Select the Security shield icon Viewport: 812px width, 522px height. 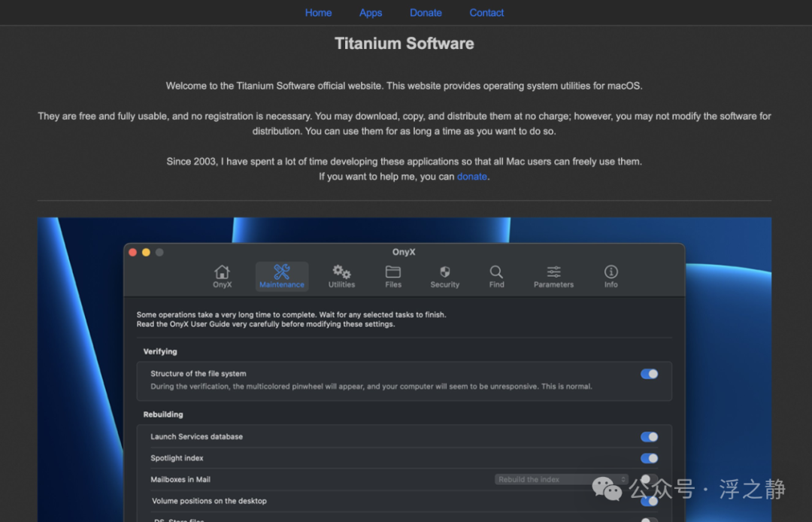tap(445, 277)
